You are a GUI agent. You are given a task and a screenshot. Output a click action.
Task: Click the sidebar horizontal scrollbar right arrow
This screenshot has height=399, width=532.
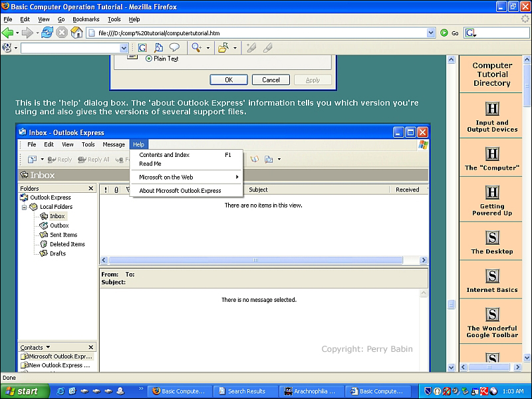(517, 367)
